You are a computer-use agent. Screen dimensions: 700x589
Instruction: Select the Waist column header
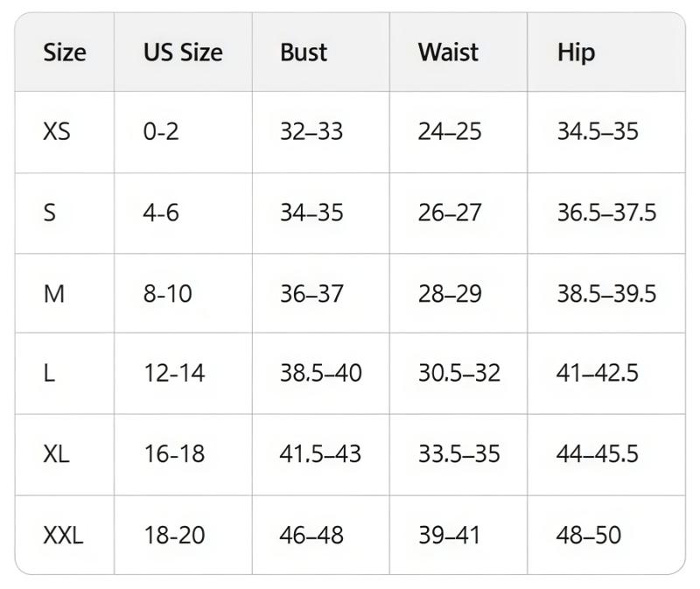(448, 53)
